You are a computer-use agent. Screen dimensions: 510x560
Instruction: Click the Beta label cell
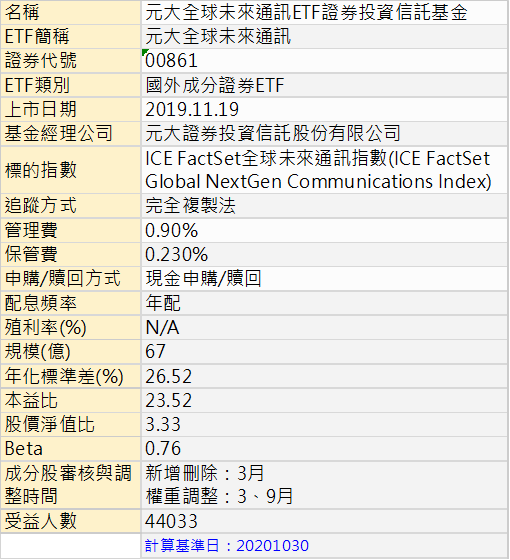click(71, 449)
